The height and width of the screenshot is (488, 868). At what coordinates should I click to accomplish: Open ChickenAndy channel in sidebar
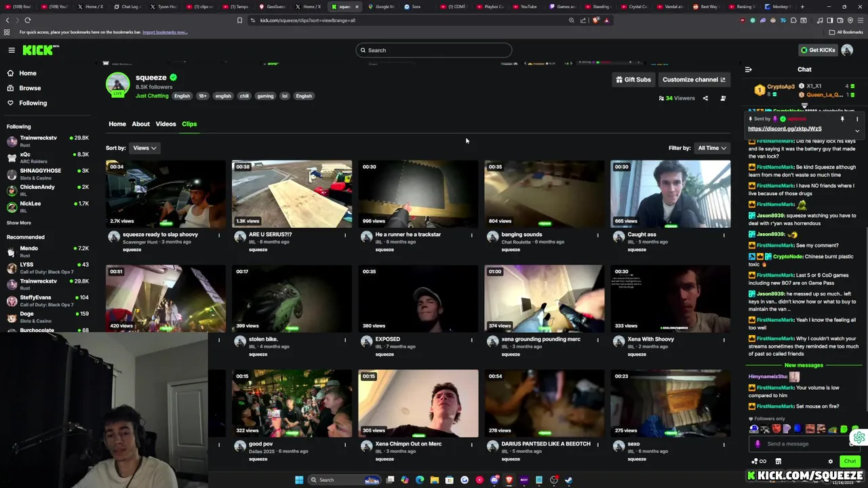click(47, 190)
